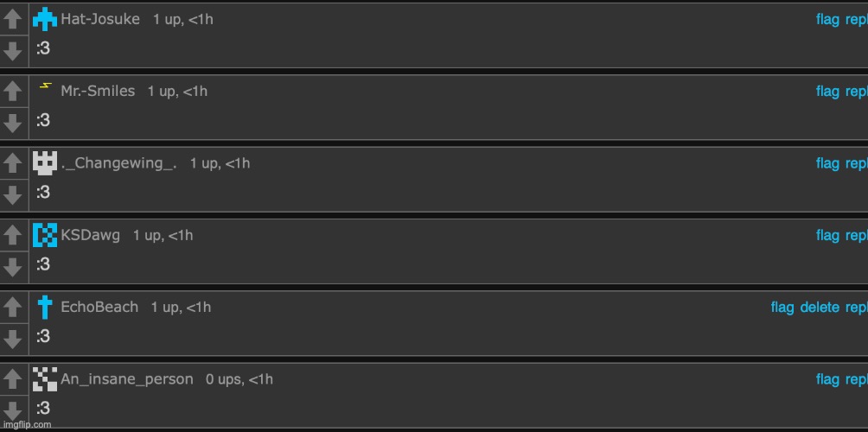Click KSDawg's blue pixel avatar
The image size is (868, 432).
tap(45, 235)
